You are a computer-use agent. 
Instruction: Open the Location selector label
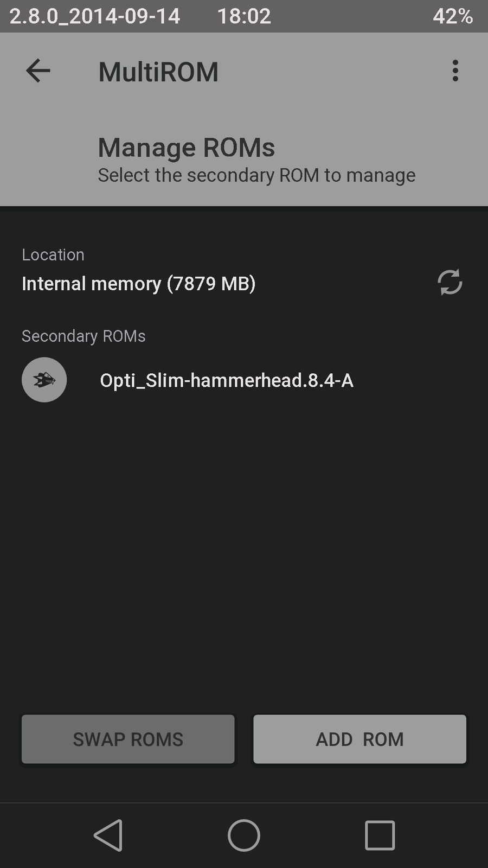click(53, 254)
